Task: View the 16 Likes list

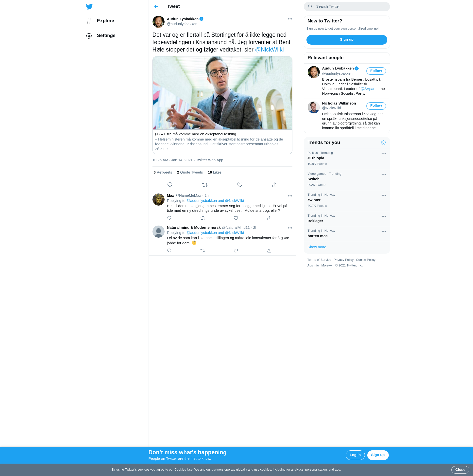Action: pos(215,172)
